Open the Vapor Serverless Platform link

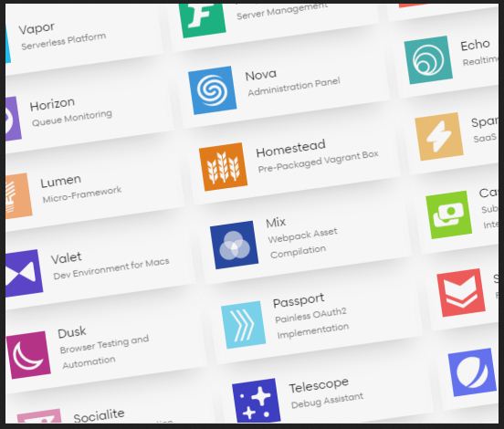coord(62,36)
